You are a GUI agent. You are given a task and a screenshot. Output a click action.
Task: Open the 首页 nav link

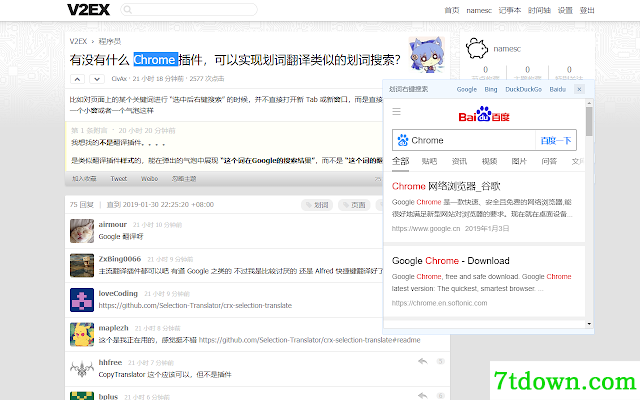click(451, 10)
